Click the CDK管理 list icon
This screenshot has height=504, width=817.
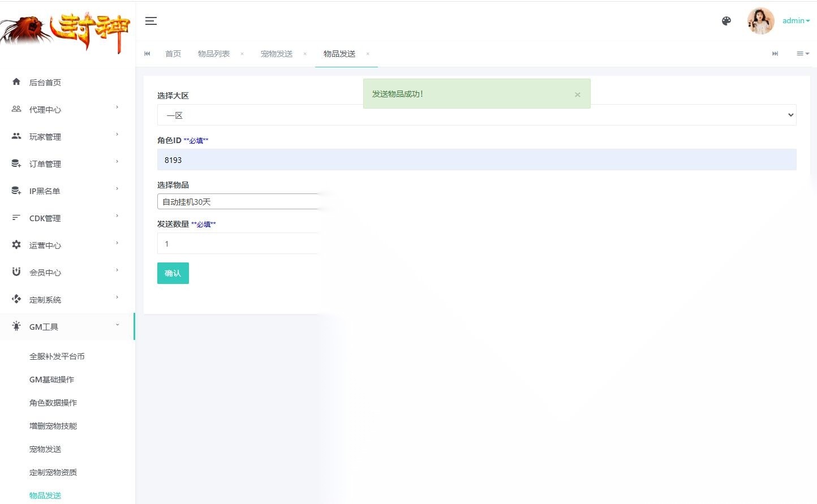(16, 218)
